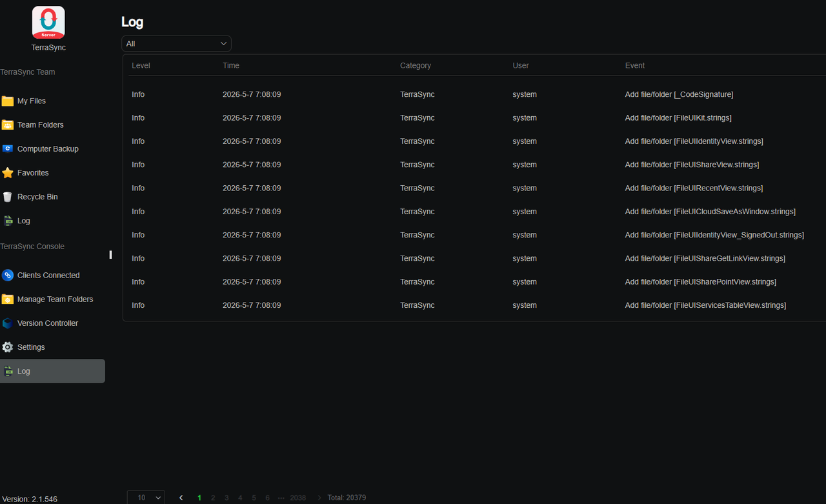Viewport: 826px width, 504px height.
Task: Click the My Files folder icon
Action: coord(8,101)
